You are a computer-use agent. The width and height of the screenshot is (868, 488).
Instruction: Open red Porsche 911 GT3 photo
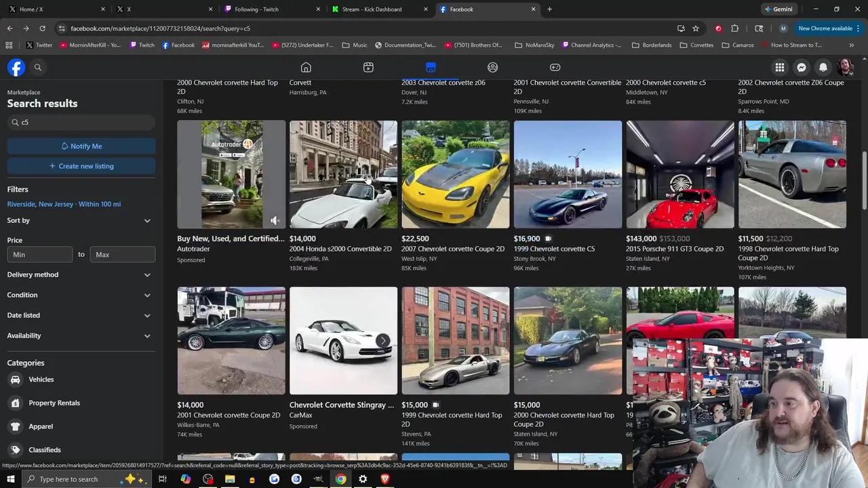pos(680,174)
